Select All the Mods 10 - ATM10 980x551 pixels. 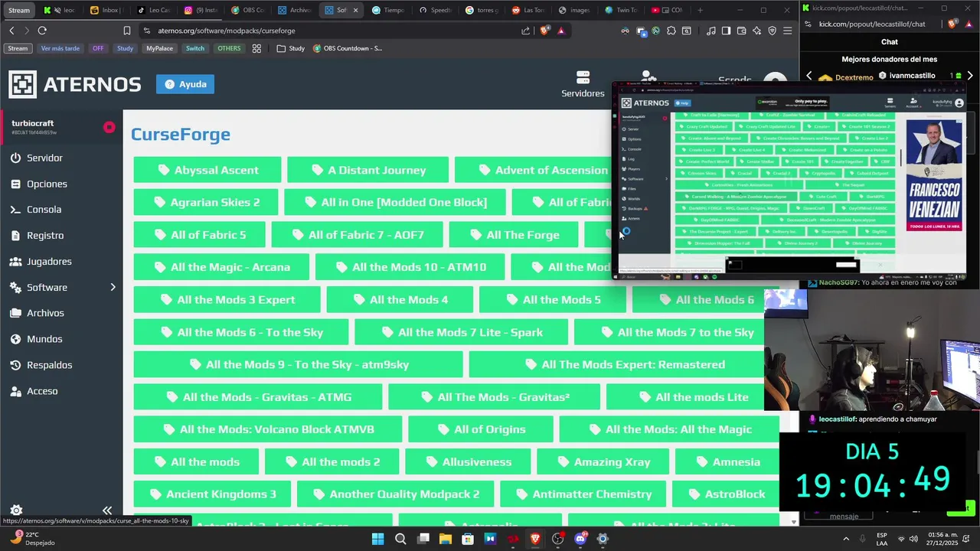click(410, 267)
